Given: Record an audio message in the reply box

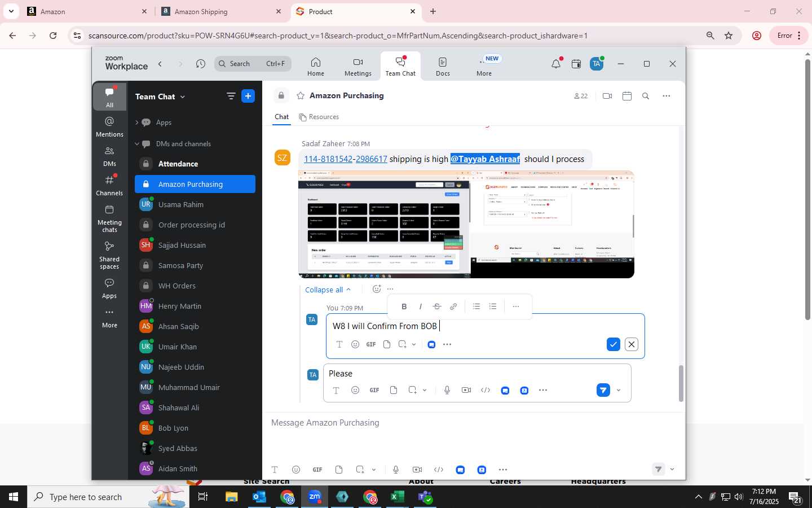Looking at the screenshot, I should point(447,390).
